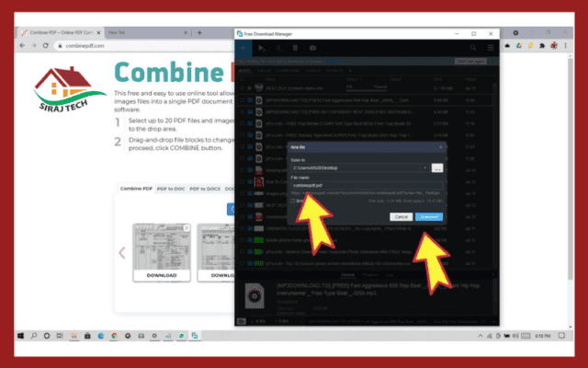Open the Windows Start menu
This screenshot has height=368, width=588.
[20, 336]
